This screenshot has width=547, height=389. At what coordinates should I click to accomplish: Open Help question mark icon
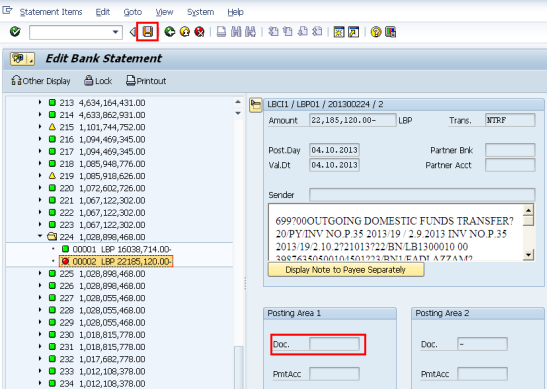[376, 32]
